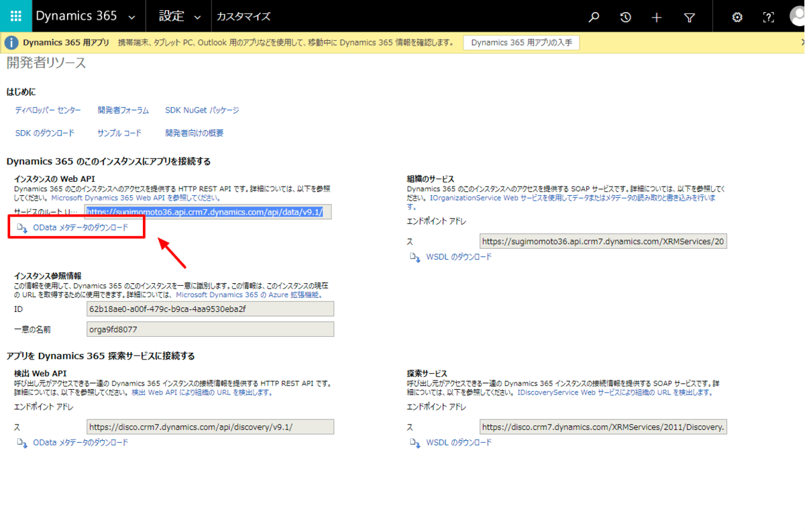Open the app launcher waffle icon
The height and width of the screenshot is (532, 805).
16,16
